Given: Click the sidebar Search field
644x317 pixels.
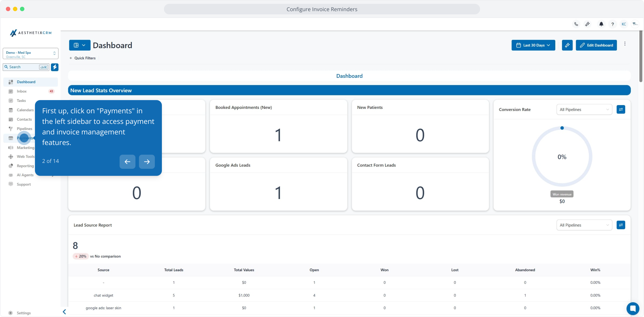Looking at the screenshot, I should (24, 67).
